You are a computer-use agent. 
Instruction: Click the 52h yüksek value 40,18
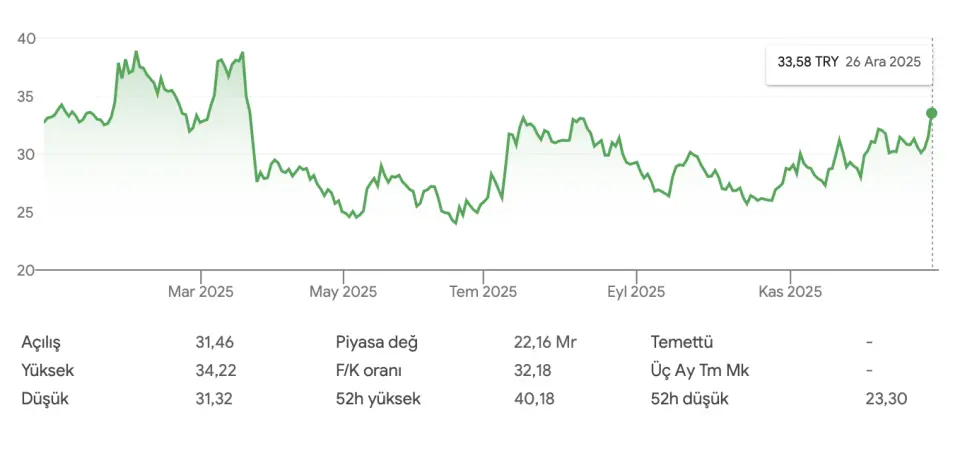point(532,399)
